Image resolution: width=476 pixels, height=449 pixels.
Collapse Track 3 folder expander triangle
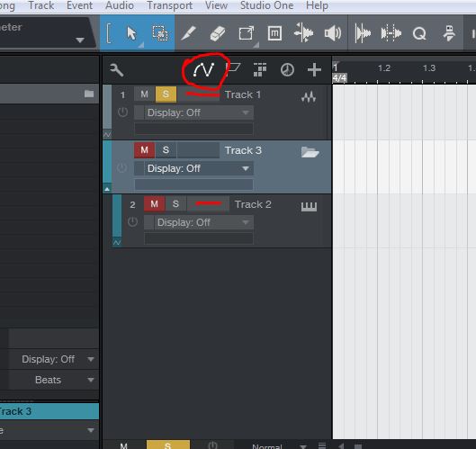point(107,189)
